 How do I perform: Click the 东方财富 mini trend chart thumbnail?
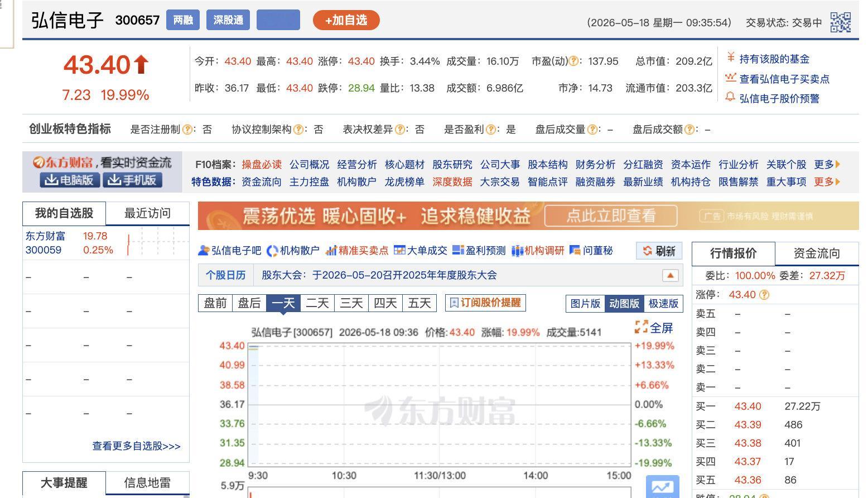click(157, 243)
